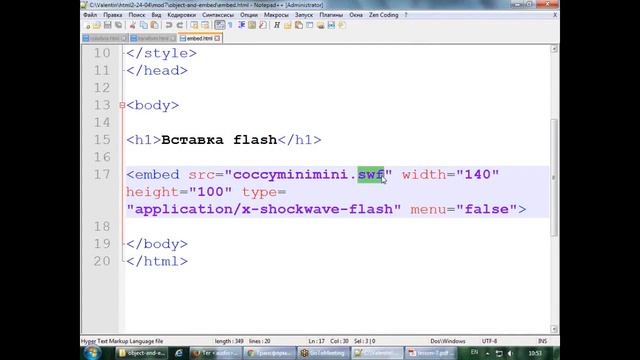The image size is (640, 360).
Task: Click on text "Вставка flash" in line 15
Action: coord(219,140)
